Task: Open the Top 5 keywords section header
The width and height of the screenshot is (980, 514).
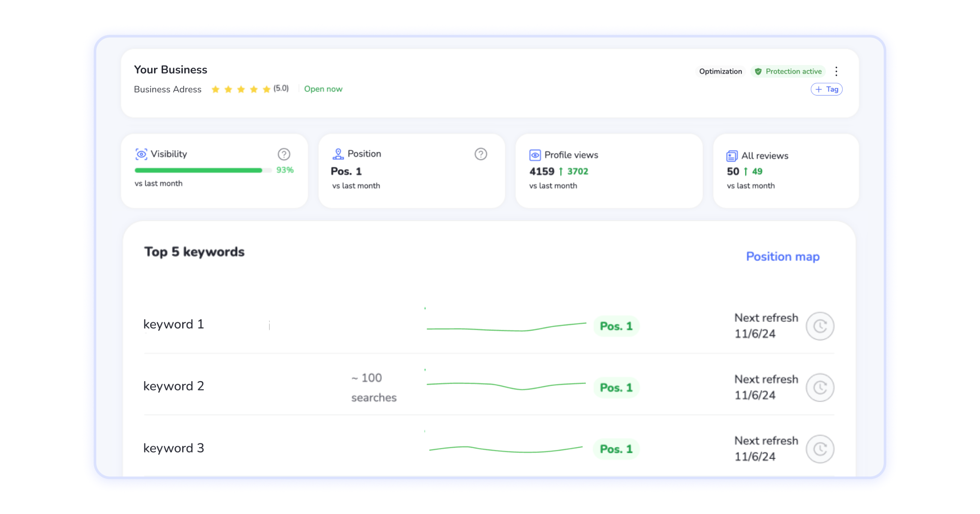Action: [195, 251]
